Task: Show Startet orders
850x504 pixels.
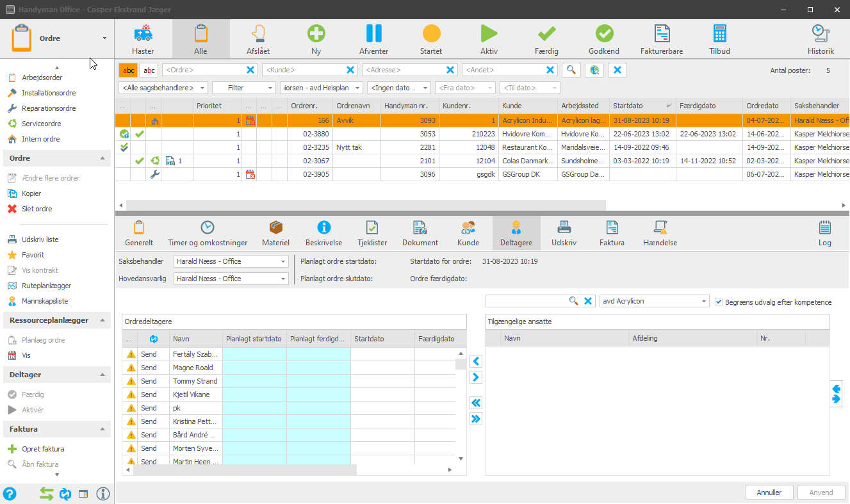Action: pyautogui.click(x=431, y=39)
